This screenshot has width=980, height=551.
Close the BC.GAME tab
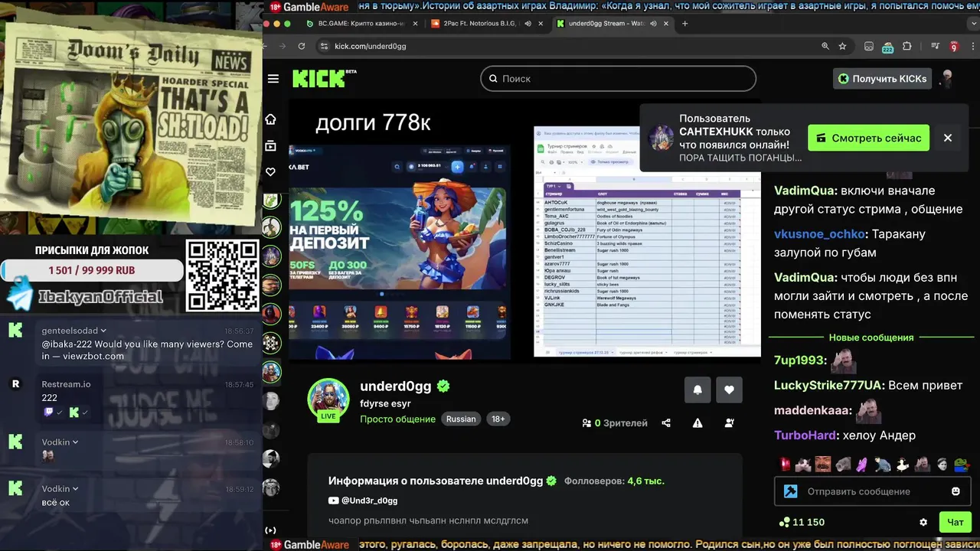(416, 24)
